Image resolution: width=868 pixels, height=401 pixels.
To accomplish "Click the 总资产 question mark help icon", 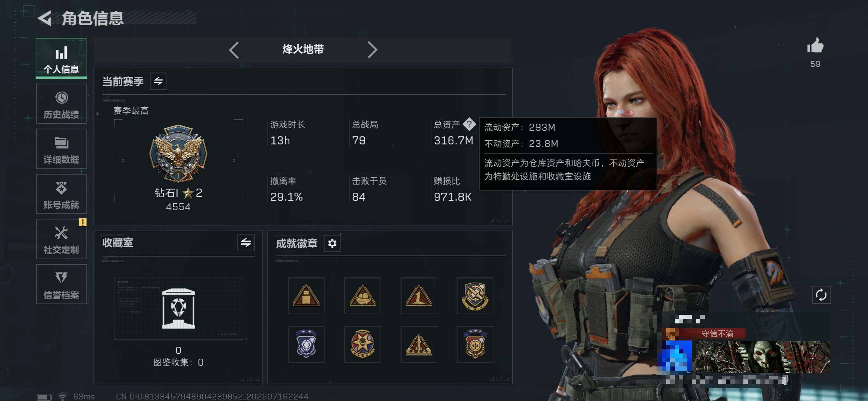I will pyautogui.click(x=469, y=124).
